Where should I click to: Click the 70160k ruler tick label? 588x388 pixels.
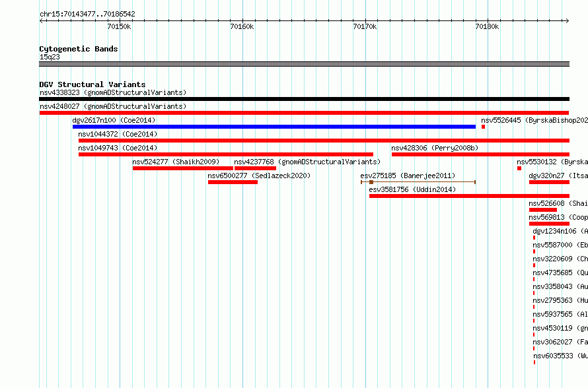coord(242,26)
